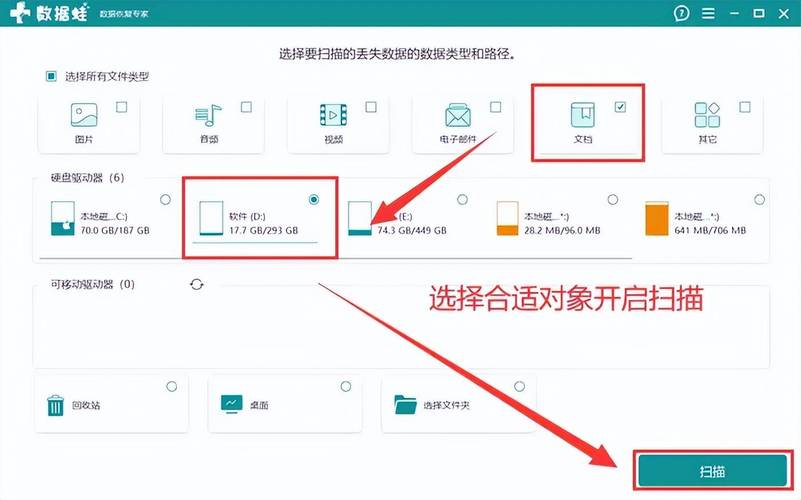Click the 扫描 (Scan) button

point(713,470)
